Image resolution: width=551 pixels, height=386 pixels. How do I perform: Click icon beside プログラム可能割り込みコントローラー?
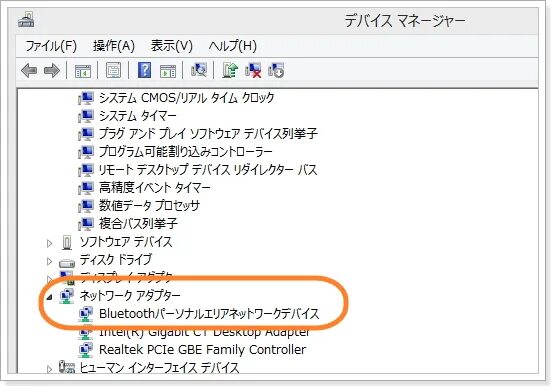pos(86,152)
